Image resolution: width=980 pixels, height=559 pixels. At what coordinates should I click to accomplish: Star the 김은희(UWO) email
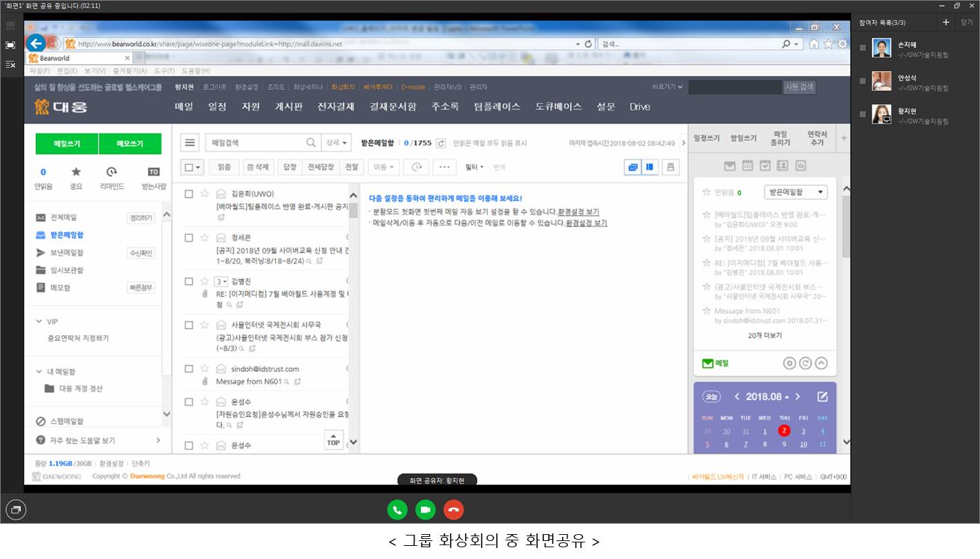204,193
